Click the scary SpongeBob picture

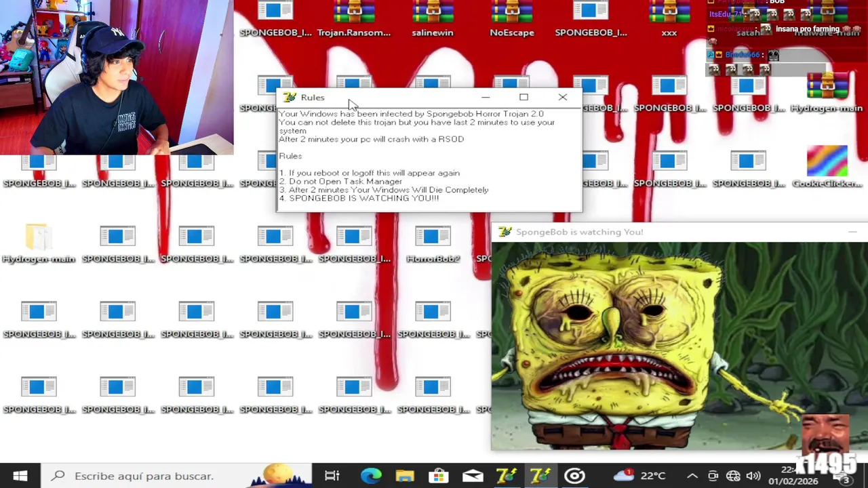click(x=679, y=346)
